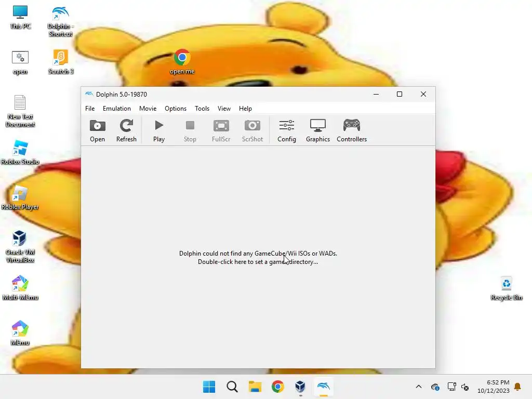Open the Graphics settings icon

[318, 130]
